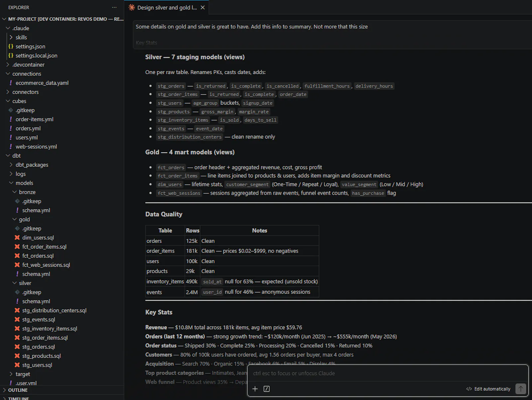Collapse the cubes folder
Viewport: 532px width, 400px height.
[8, 101]
